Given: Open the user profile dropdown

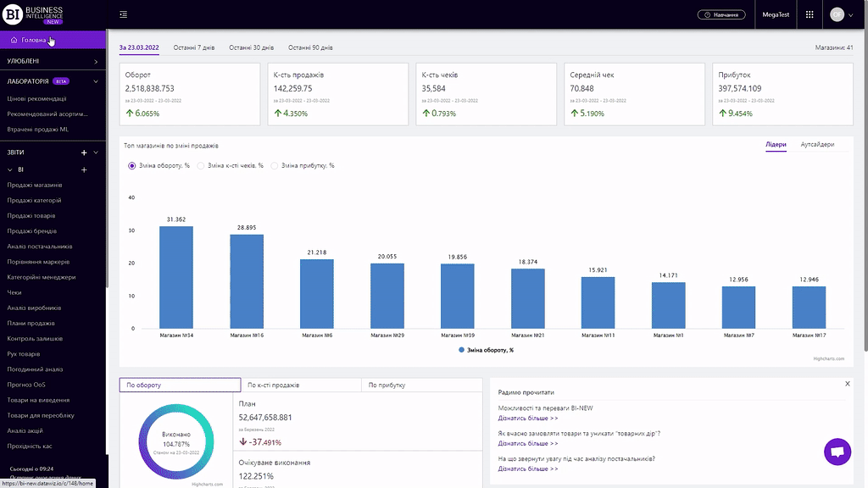Looking at the screenshot, I should coord(840,14).
